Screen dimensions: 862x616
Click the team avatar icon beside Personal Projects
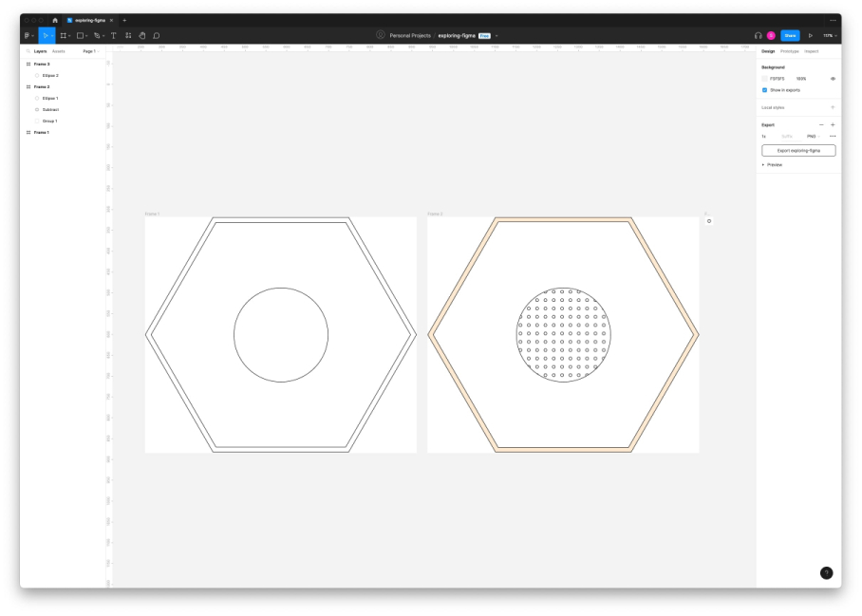tap(381, 34)
